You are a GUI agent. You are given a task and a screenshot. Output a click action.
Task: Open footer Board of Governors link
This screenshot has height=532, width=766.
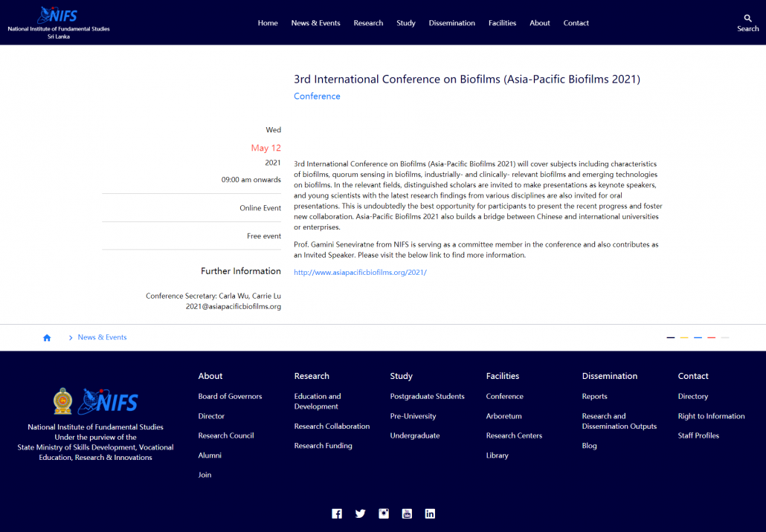click(x=230, y=396)
